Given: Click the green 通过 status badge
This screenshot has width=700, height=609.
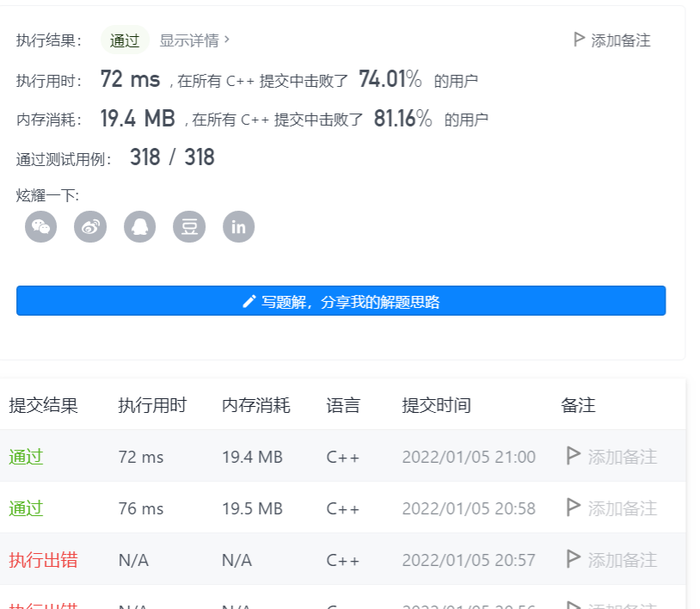Looking at the screenshot, I should coord(124,40).
